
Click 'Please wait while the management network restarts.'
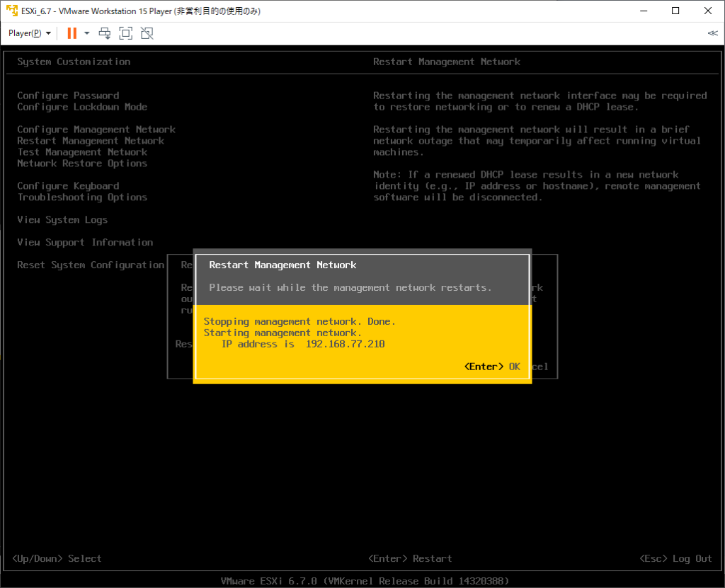point(350,287)
